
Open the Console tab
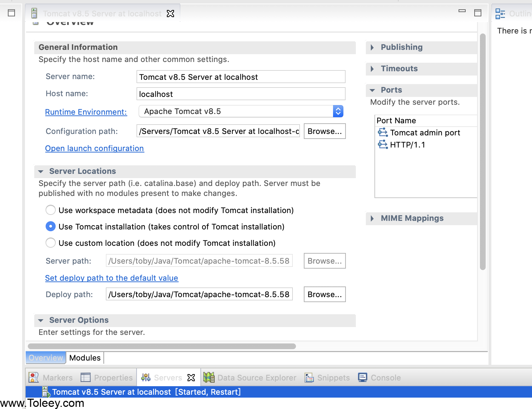[379, 378]
